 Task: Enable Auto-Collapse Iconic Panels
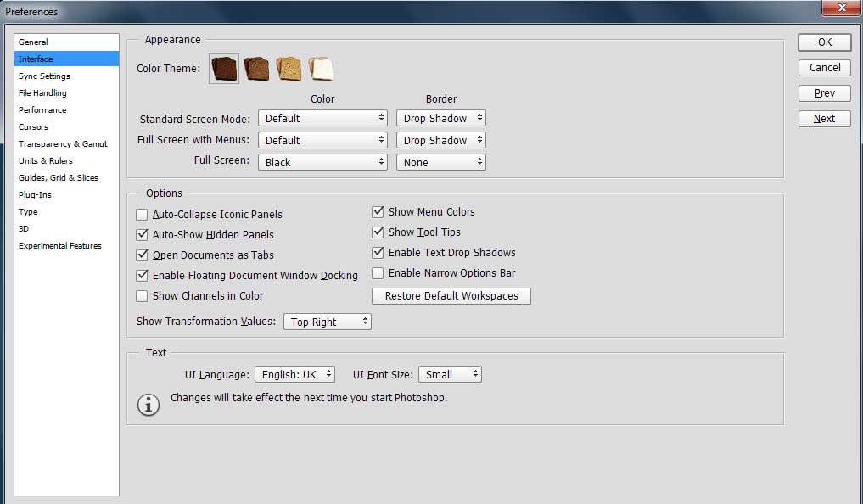tap(142, 215)
